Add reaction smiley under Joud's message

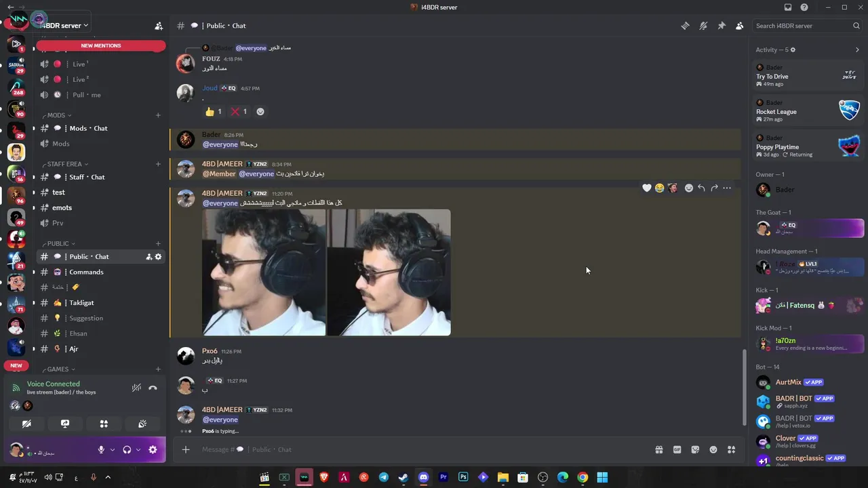260,111
